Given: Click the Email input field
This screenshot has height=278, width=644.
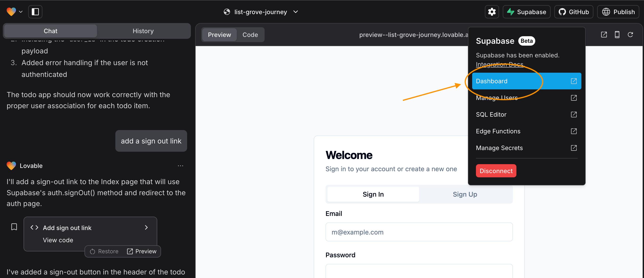Looking at the screenshot, I should (x=419, y=232).
